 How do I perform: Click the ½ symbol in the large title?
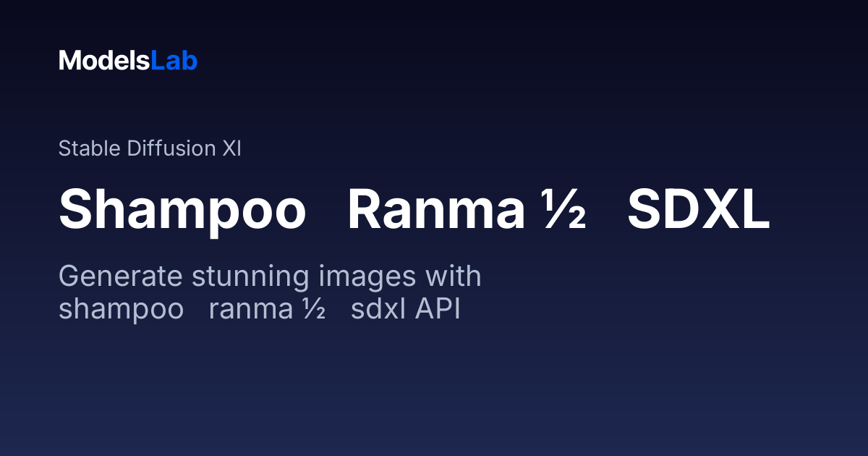559,211
